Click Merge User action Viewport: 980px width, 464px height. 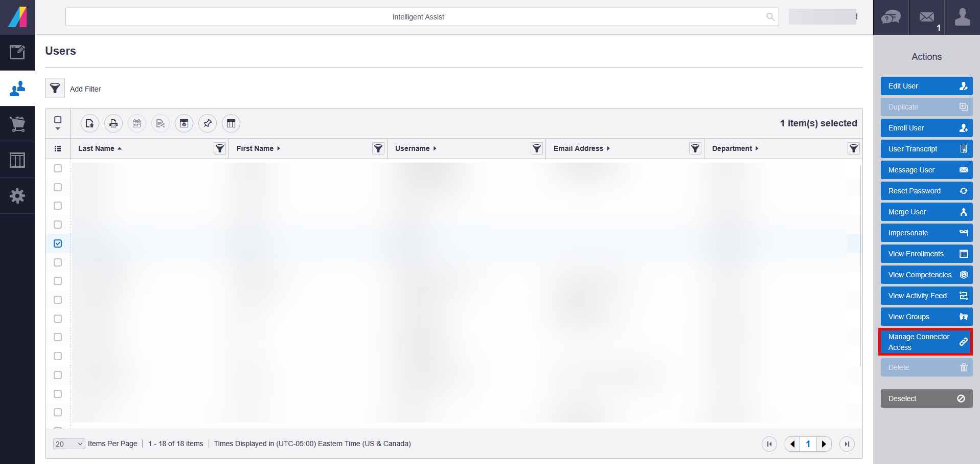point(926,212)
